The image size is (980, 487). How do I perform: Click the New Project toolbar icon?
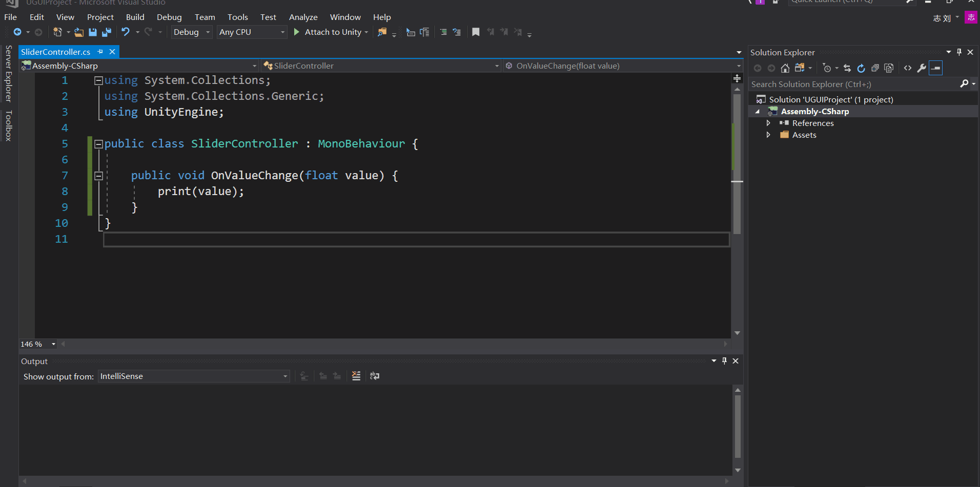[57, 32]
